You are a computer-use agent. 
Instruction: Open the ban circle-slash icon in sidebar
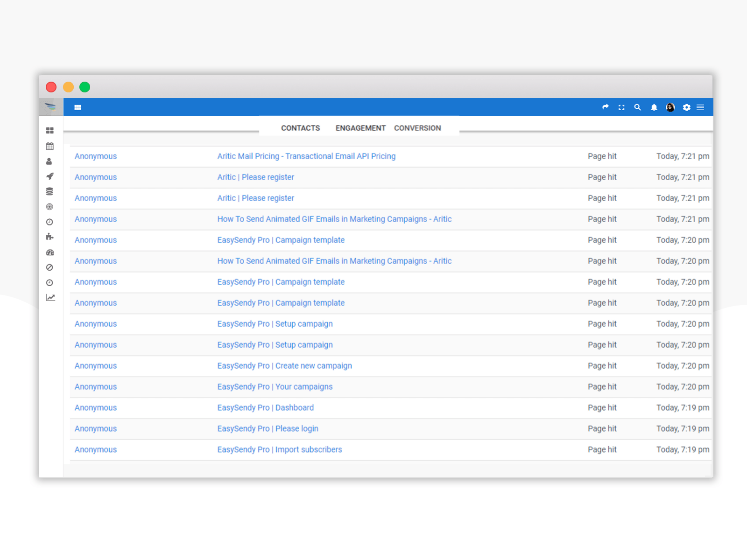point(49,267)
